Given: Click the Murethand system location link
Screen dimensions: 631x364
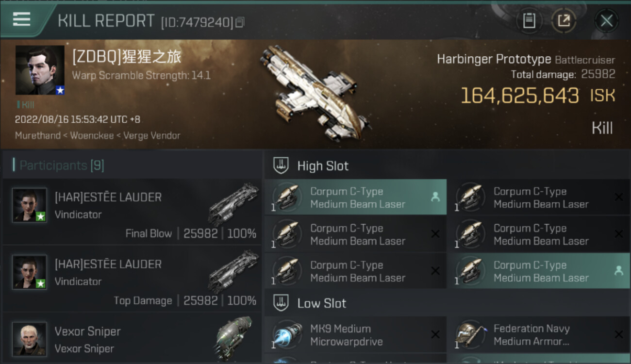Looking at the screenshot, I should pyautogui.click(x=37, y=135).
